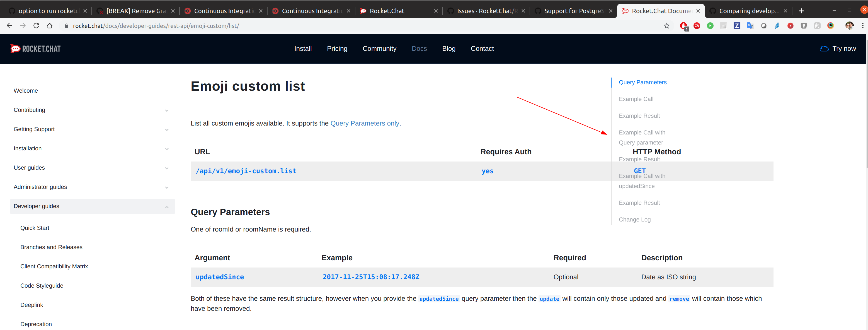Viewport: 868px width, 330px height.
Task: Expand the Installation section
Action: pos(166,149)
